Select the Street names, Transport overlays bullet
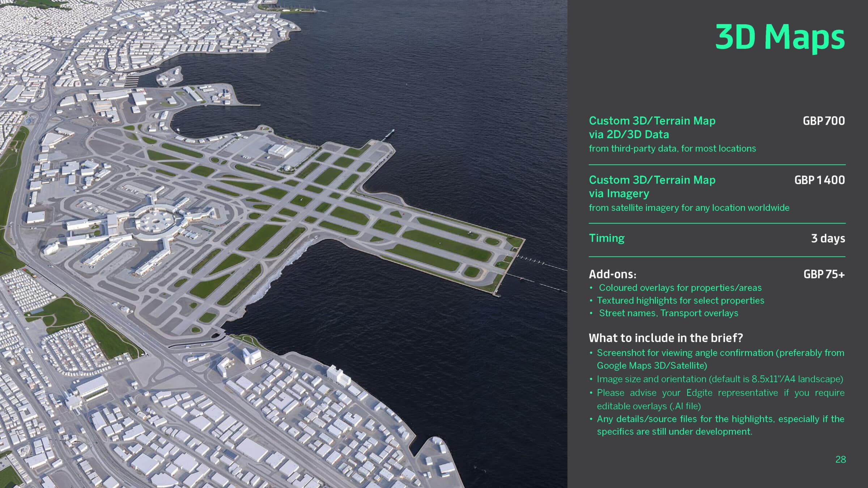This screenshot has width=868, height=488. [668, 313]
